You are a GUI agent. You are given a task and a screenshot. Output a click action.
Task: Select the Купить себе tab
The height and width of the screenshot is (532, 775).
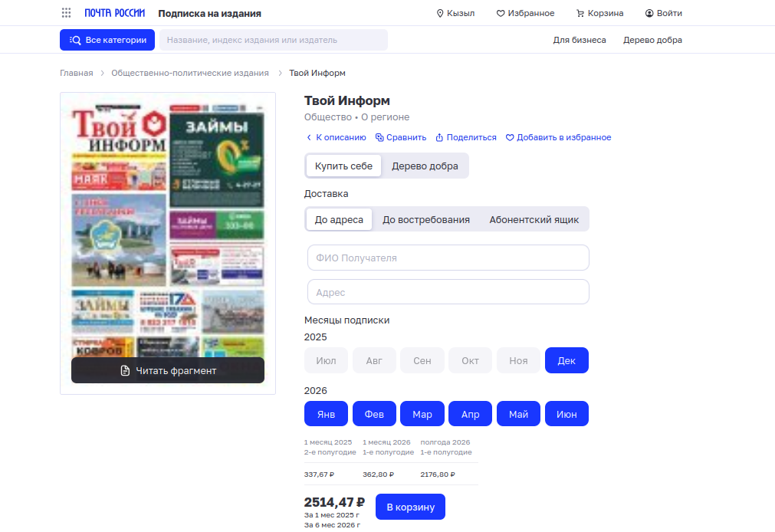click(343, 166)
